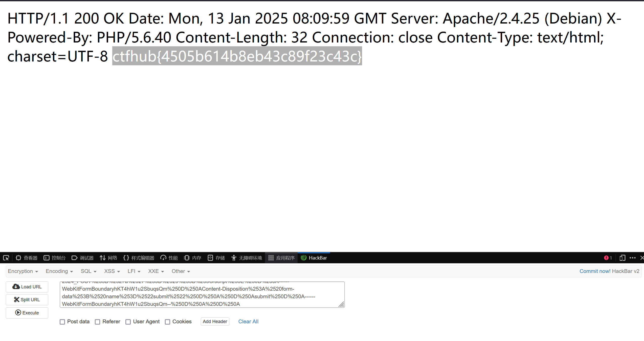
Task: Enable the Post data checkbox
Action: pos(62,322)
